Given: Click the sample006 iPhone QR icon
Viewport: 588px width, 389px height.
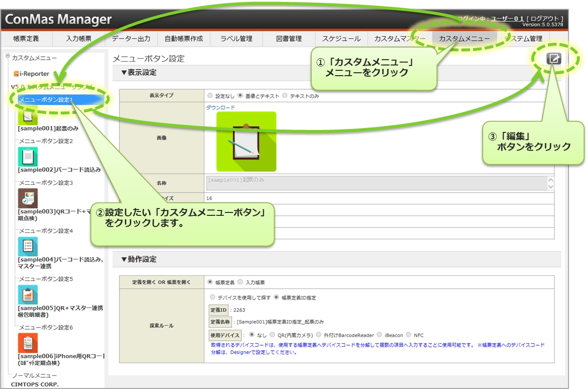Looking at the screenshot, I should click(28, 343).
